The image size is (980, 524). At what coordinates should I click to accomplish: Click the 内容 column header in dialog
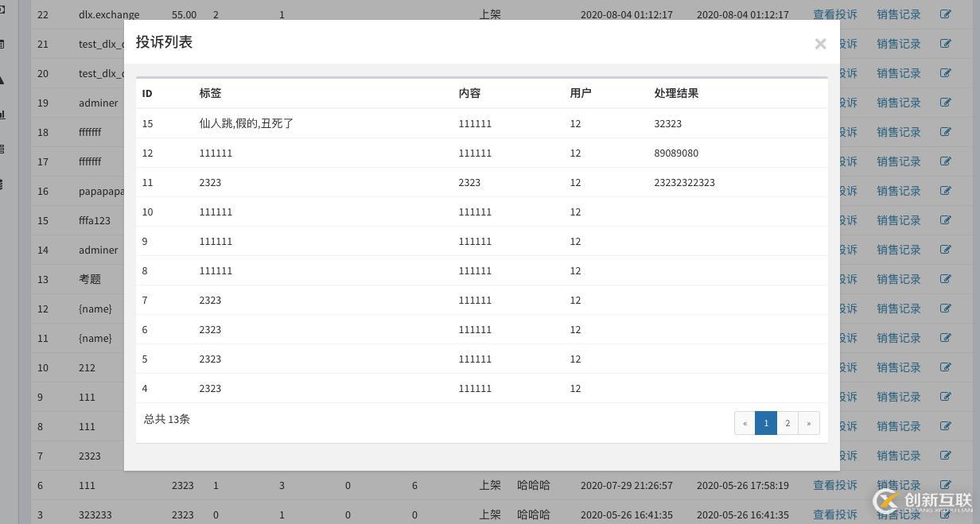click(x=469, y=93)
